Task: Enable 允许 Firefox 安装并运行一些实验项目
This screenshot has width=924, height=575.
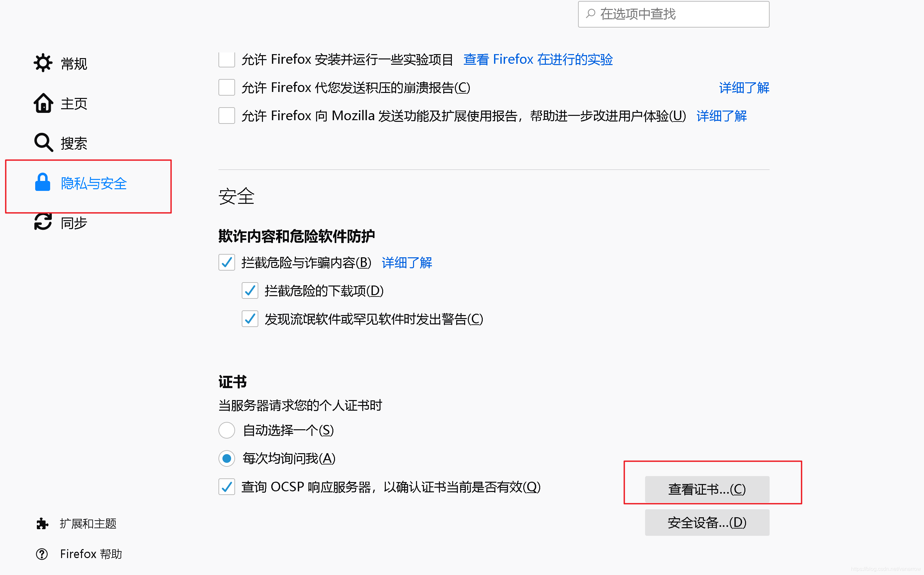Action: click(x=226, y=59)
